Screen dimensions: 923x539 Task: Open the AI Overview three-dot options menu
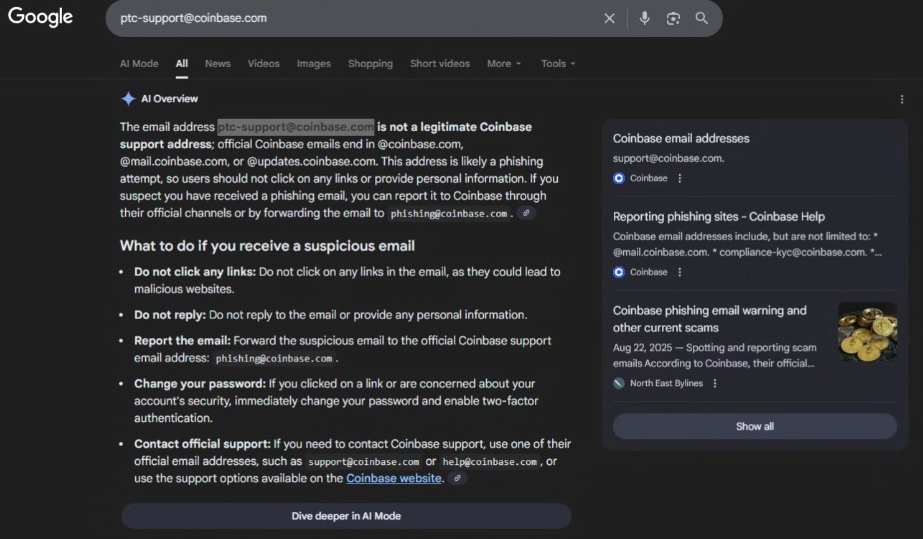pyautogui.click(x=902, y=99)
